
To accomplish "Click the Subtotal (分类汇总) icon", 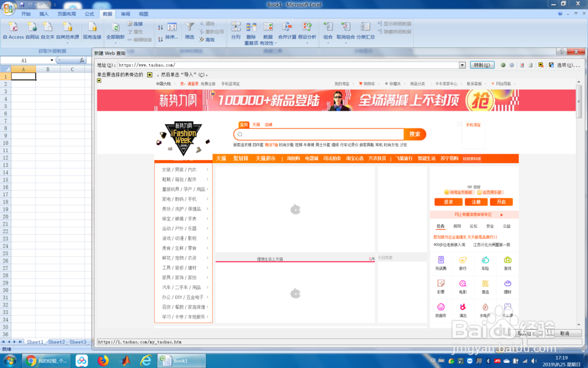I will (365, 27).
